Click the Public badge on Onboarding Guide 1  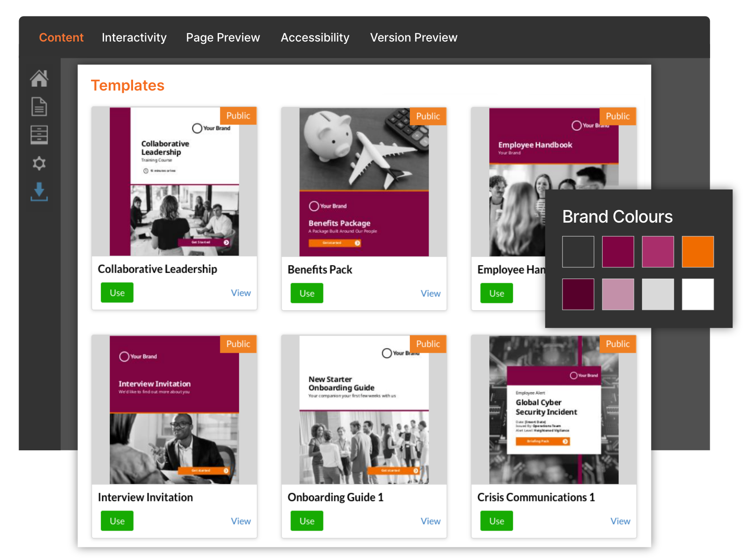click(x=428, y=344)
